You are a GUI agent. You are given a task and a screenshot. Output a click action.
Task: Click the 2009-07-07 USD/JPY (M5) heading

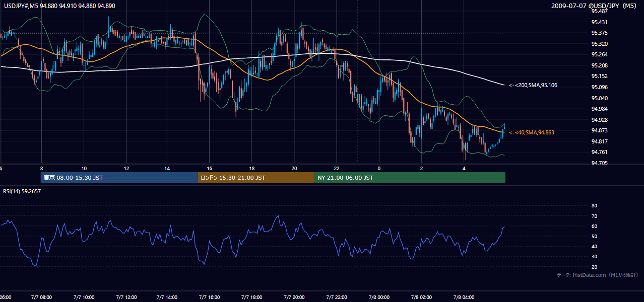coord(595,6)
